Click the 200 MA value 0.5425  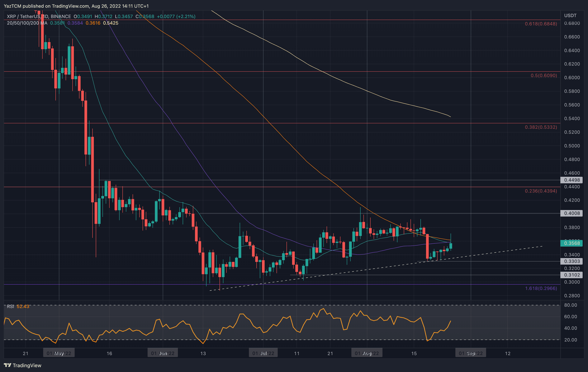click(x=111, y=23)
